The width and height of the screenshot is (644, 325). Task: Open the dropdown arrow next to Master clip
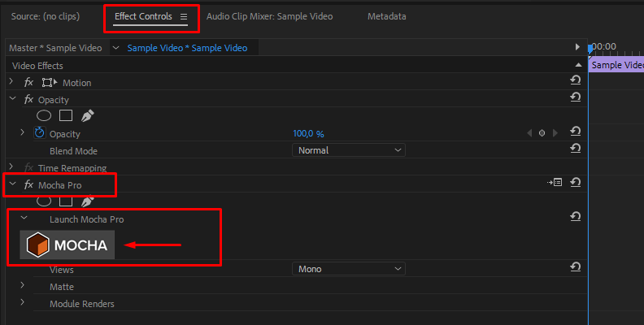pos(115,48)
